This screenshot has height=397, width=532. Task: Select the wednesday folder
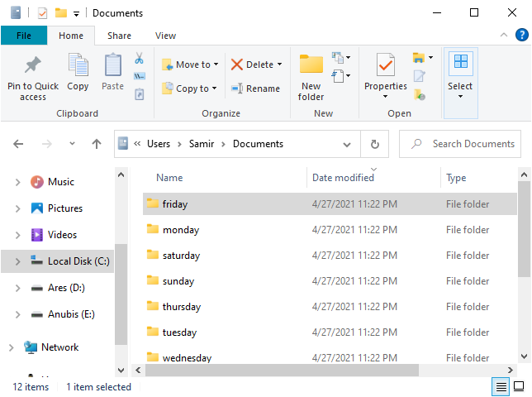329,357
